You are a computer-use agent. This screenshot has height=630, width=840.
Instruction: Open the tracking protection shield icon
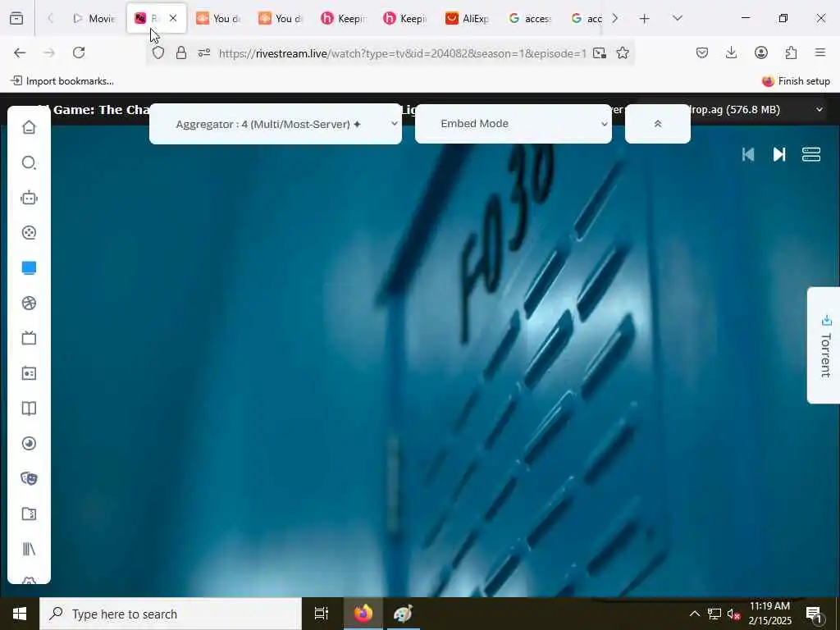158,52
